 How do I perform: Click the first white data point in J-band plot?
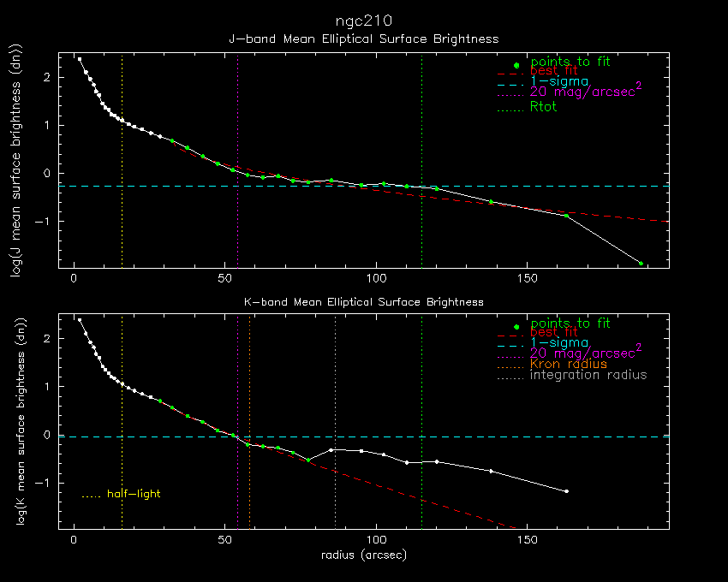click(80, 59)
